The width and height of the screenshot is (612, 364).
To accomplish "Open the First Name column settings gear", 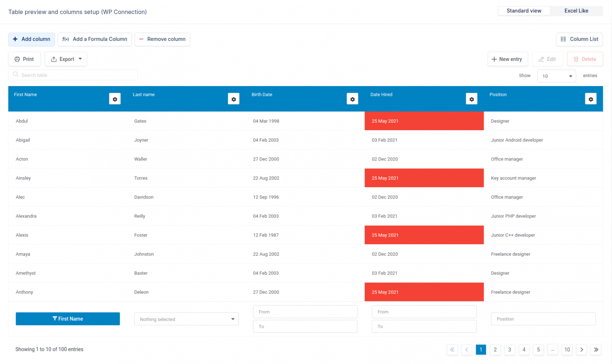I will tap(115, 99).
